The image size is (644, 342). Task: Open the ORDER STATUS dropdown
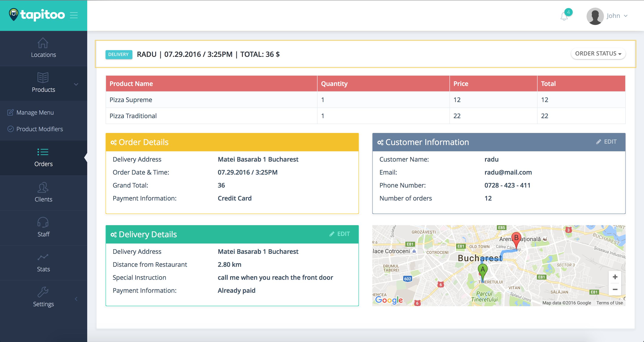(598, 54)
